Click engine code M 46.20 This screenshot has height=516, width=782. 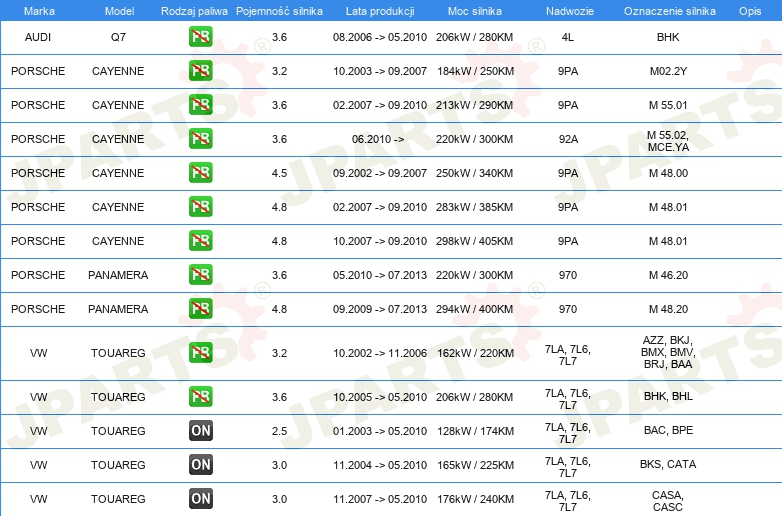coord(668,275)
